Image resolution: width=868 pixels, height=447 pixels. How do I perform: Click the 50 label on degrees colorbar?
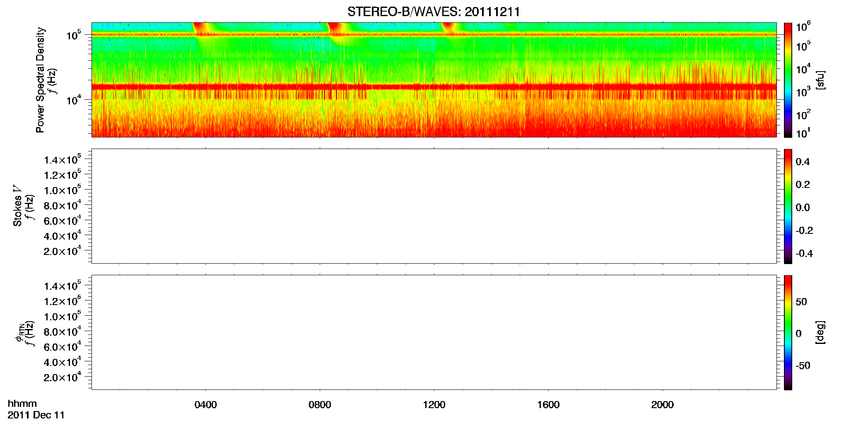[x=801, y=302]
